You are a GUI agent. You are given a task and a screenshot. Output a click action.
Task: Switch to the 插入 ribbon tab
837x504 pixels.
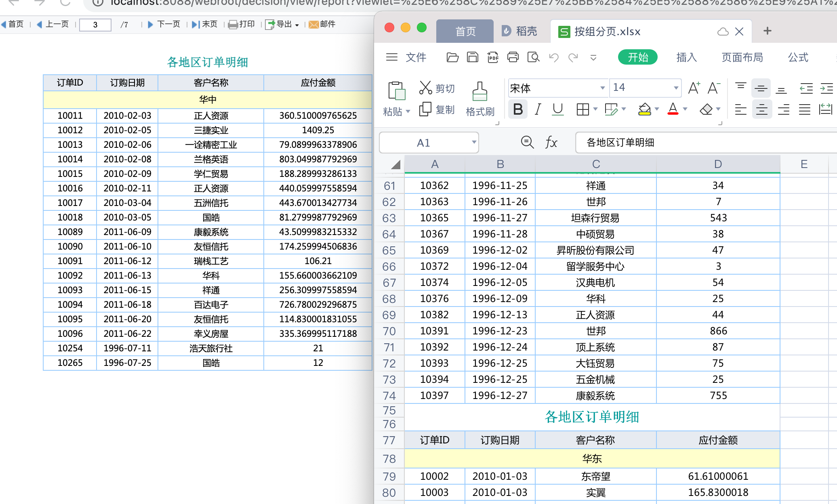tap(686, 57)
